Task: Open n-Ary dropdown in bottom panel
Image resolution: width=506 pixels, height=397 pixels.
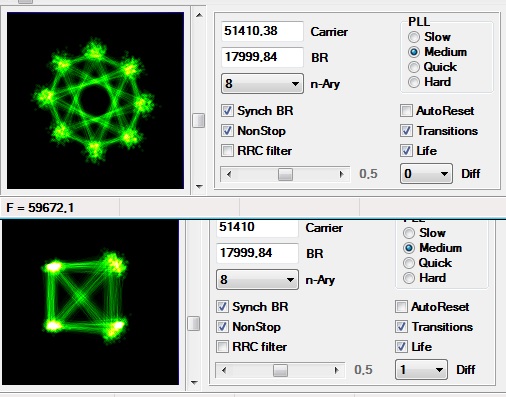Action: tap(257, 280)
